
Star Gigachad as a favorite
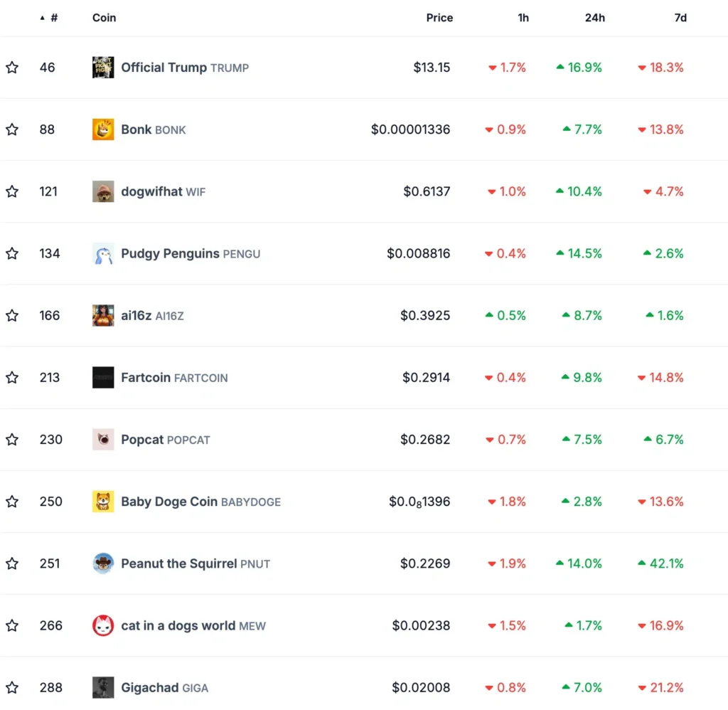click(x=12, y=687)
